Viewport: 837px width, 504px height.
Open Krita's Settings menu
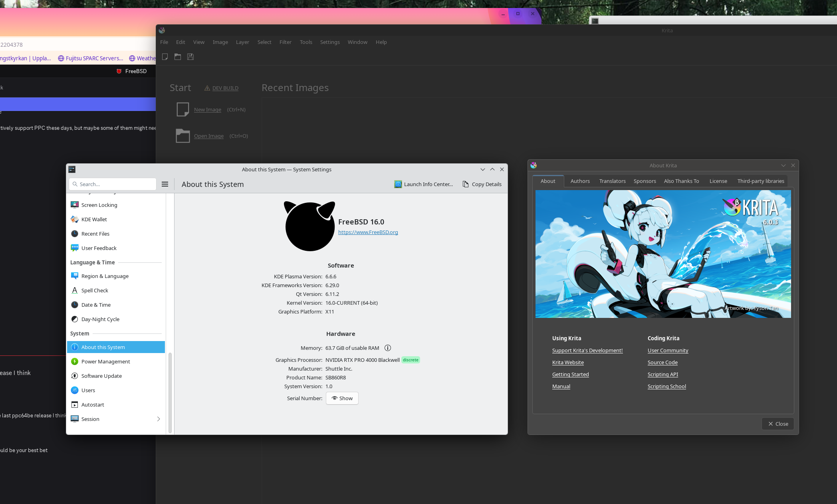click(330, 42)
